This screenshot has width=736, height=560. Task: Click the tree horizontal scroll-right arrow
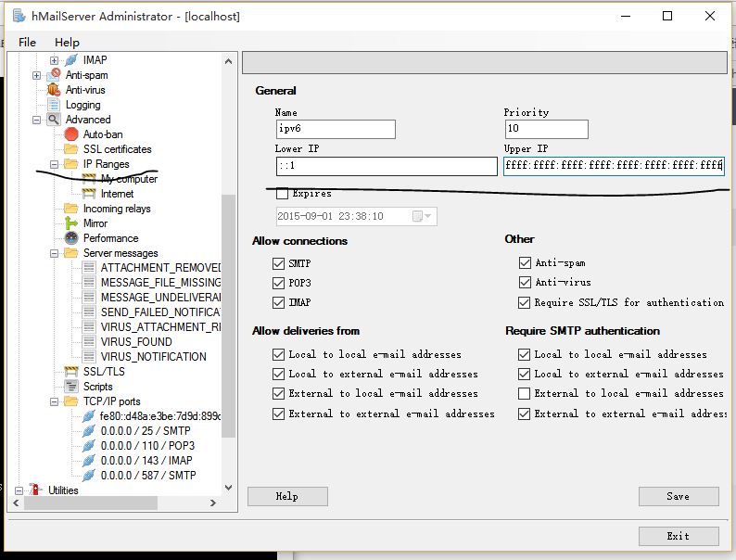coord(213,503)
